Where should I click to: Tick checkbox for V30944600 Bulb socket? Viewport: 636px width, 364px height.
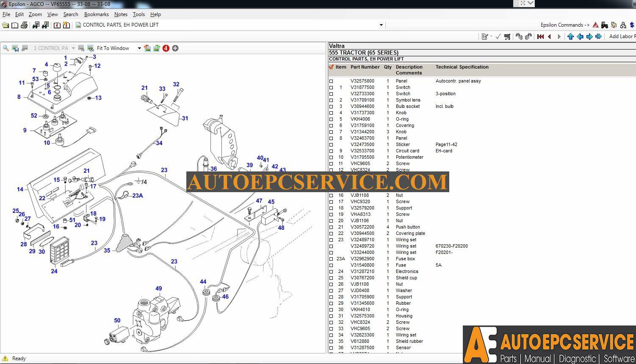tap(331, 107)
